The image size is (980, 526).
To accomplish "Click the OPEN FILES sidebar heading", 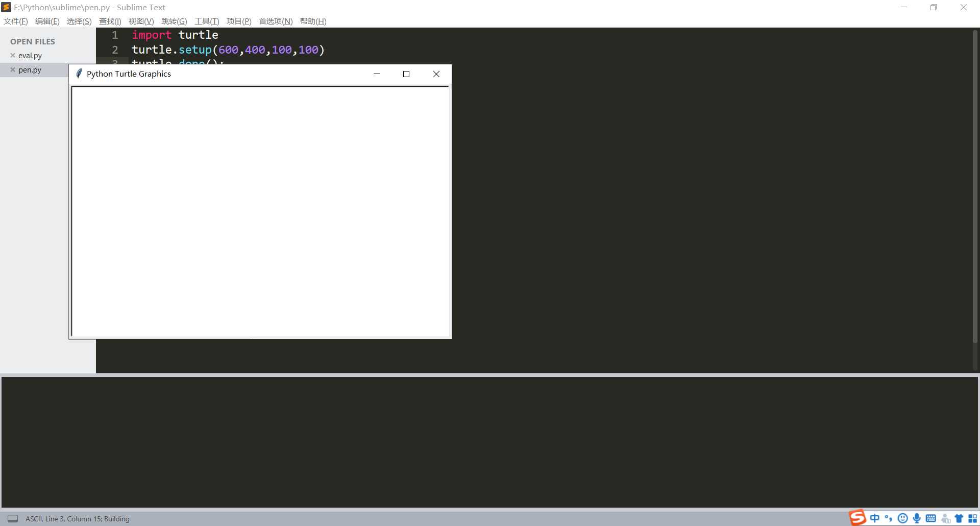I will (33, 41).
